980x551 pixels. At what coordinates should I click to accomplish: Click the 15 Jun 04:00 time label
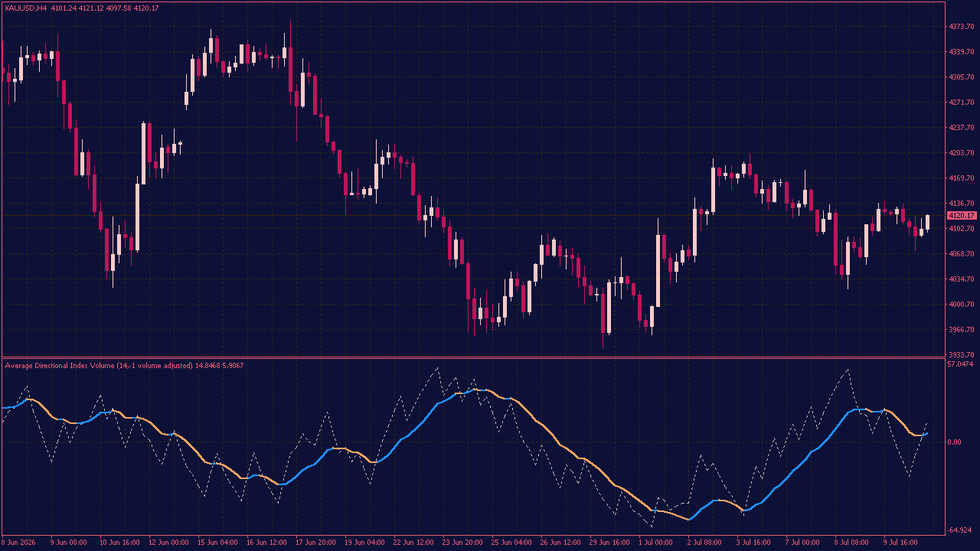217,543
